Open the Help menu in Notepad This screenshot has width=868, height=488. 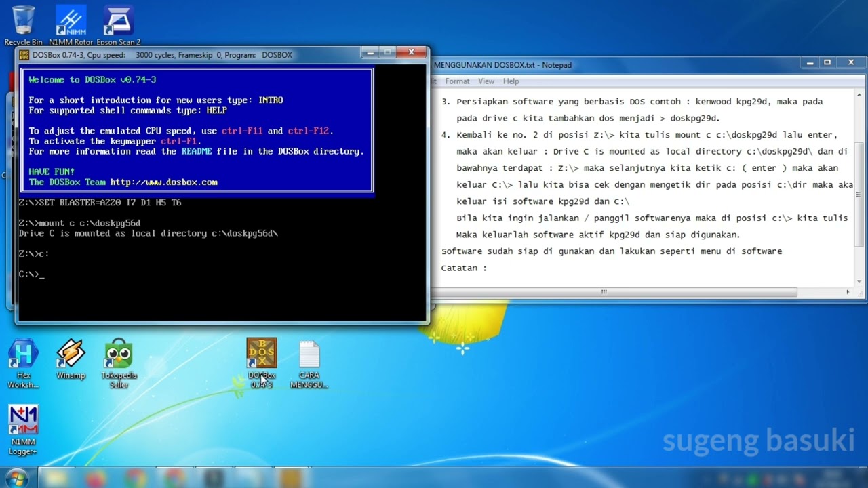[511, 81]
